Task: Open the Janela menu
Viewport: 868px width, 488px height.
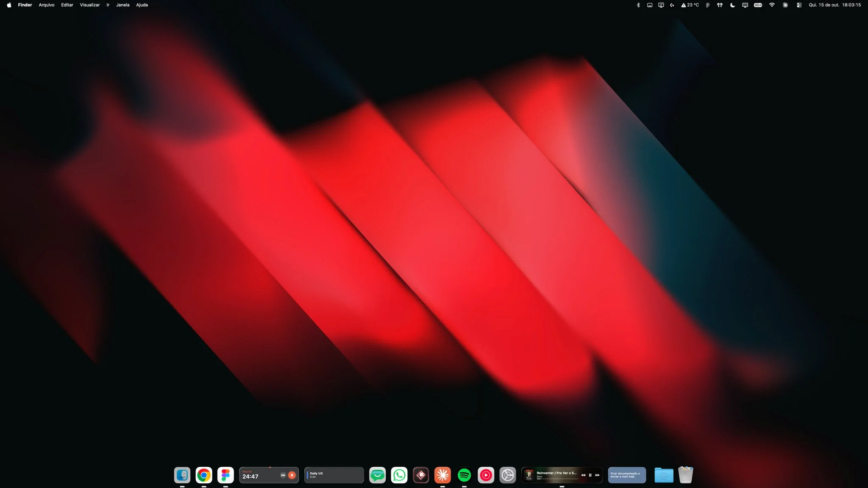Action: [123, 5]
